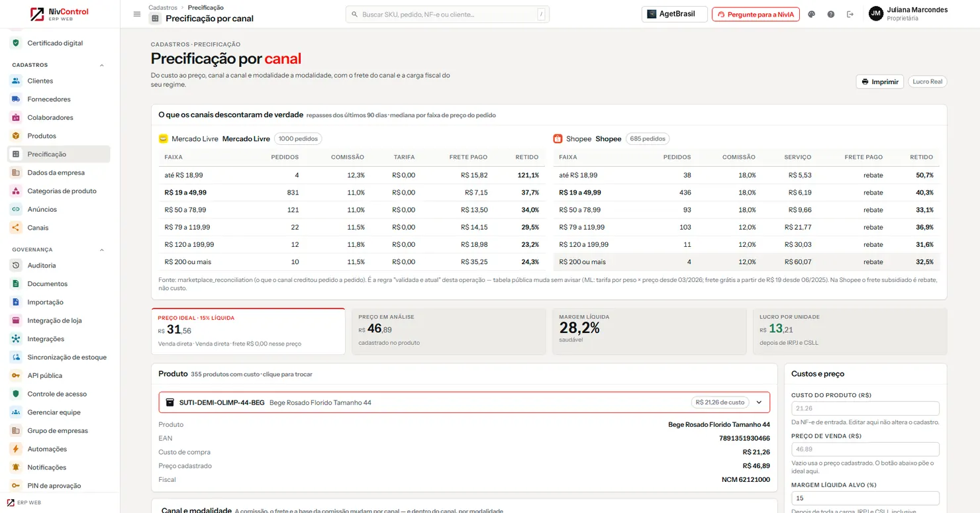The image size is (980, 513).
Task: Click the logout icon in the top bar
Action: click(x=850, y=14)
